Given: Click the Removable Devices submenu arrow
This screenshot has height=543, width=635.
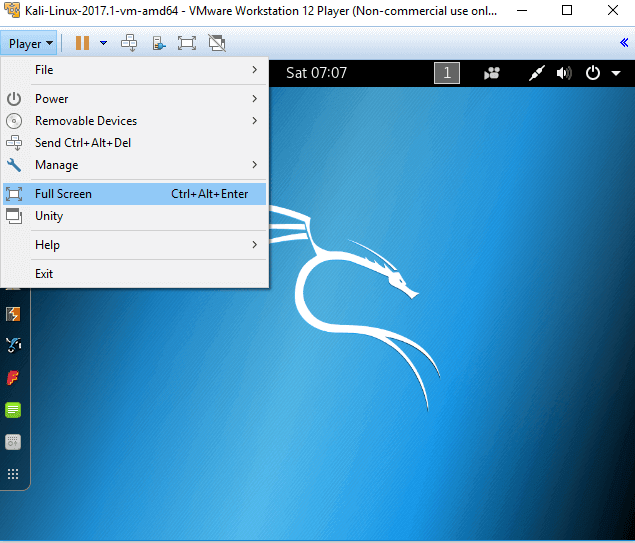Looking at the screenshot, I should coord(254,121).
